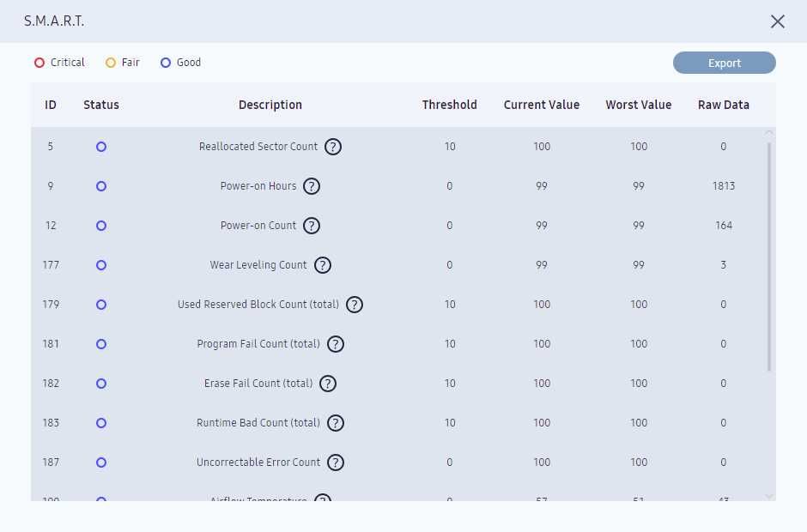
Task: Export the S.M.A.R.T. data
Action: tap(724, 63)
